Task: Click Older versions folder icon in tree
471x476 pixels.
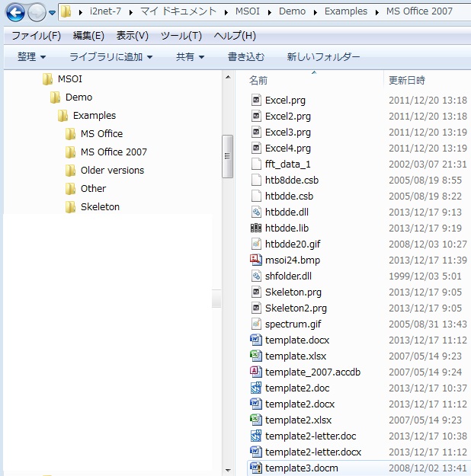Action: (71, 171)
